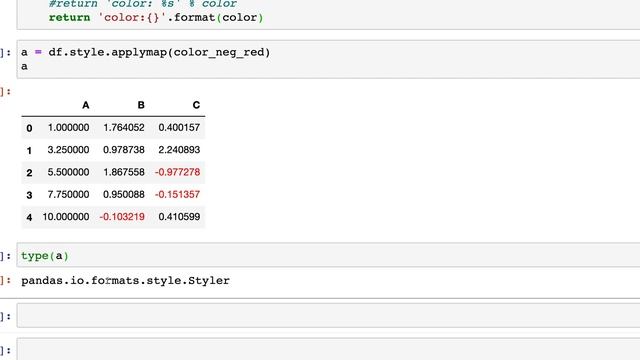Click the cell value 7.750000
Viewport: 640px width, 360px height.
pyautogui.click(x=68, y=194)
